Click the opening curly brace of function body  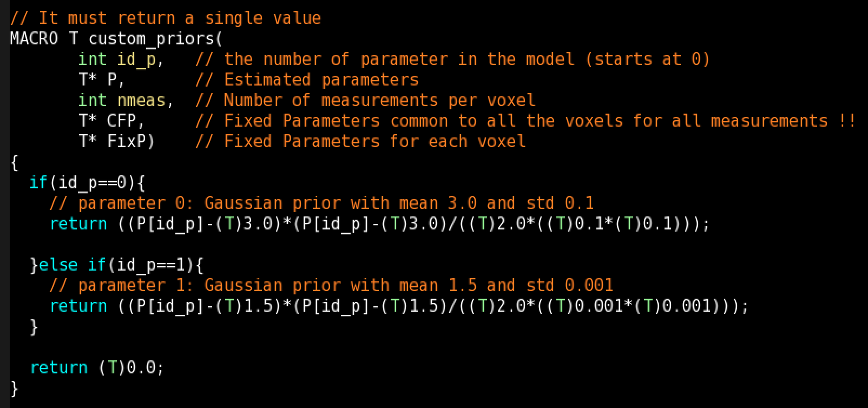[14, 162]
